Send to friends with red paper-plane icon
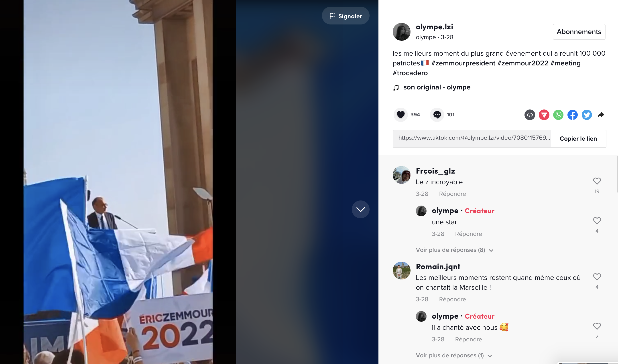Viewport: 618px width, 364px height. 544,115
